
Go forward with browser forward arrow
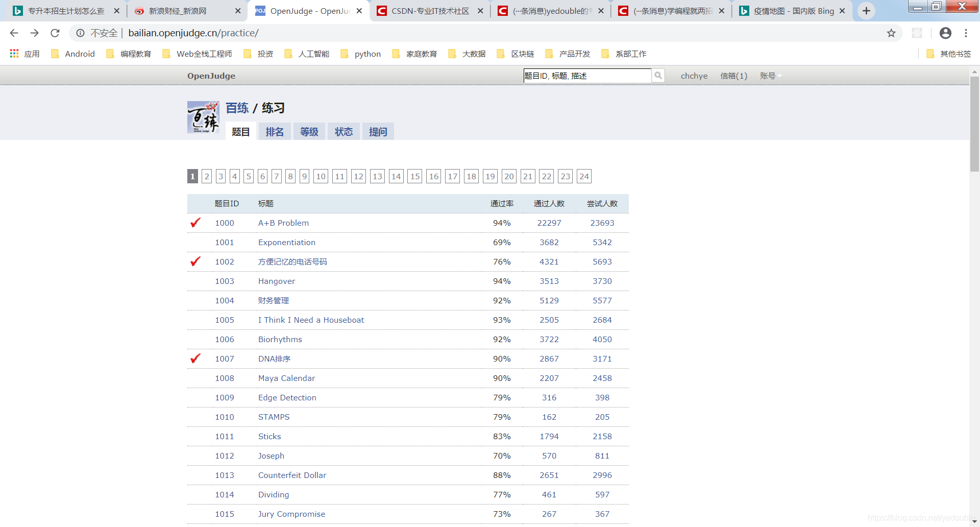(x=34, y=33)
